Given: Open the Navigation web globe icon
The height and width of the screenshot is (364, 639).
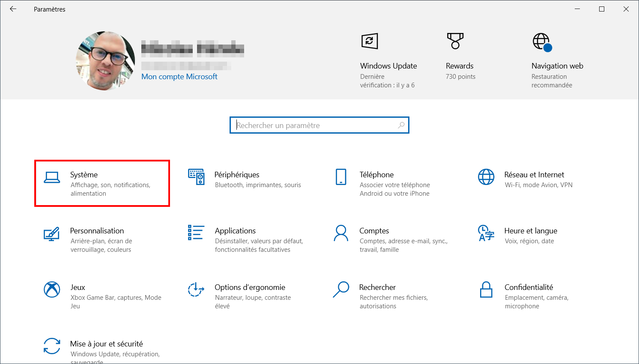Looking at the screenshot, I should 542,42.
